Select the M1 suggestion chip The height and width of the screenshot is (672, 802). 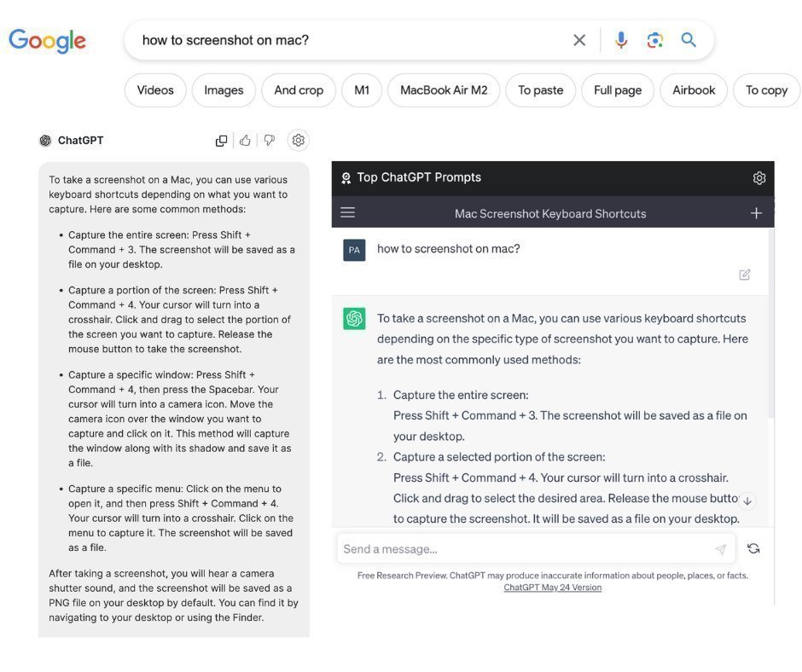click(362, 90)
